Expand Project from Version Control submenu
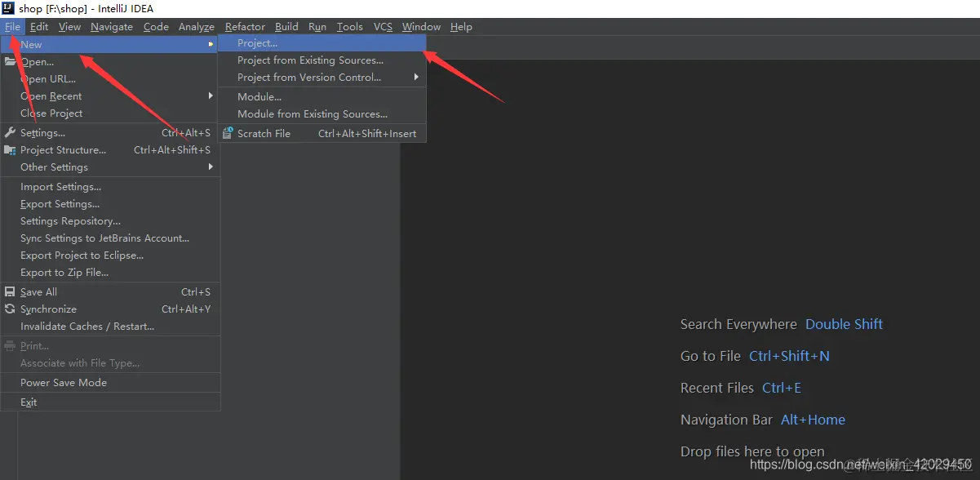980x480 pixels. point(322,78)
